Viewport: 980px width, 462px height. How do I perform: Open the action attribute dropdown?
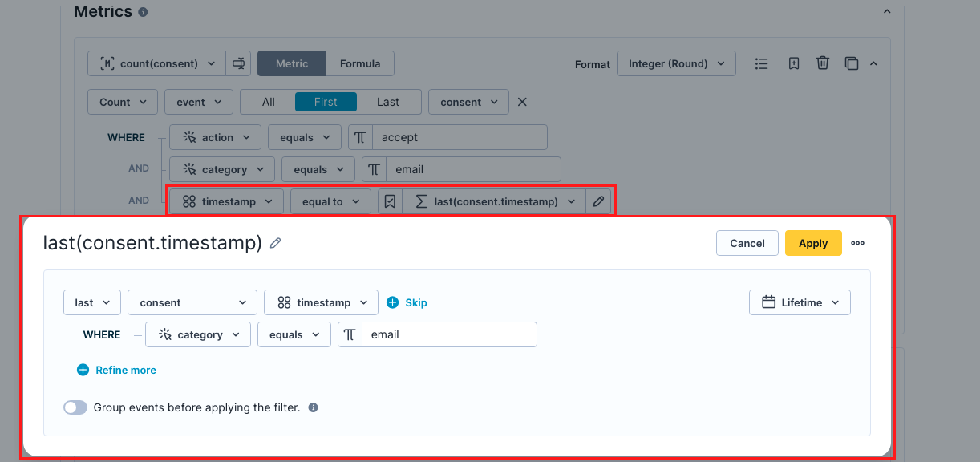[215, 137]
